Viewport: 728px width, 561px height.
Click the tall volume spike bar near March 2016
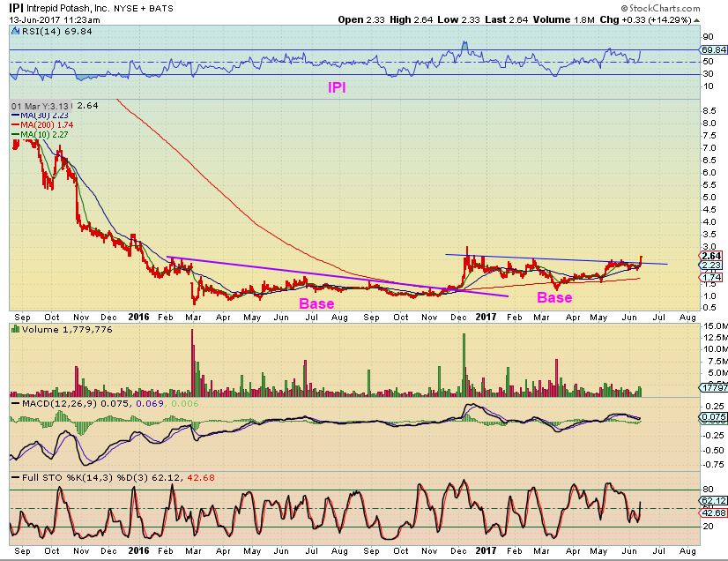[x=193, y=363]
